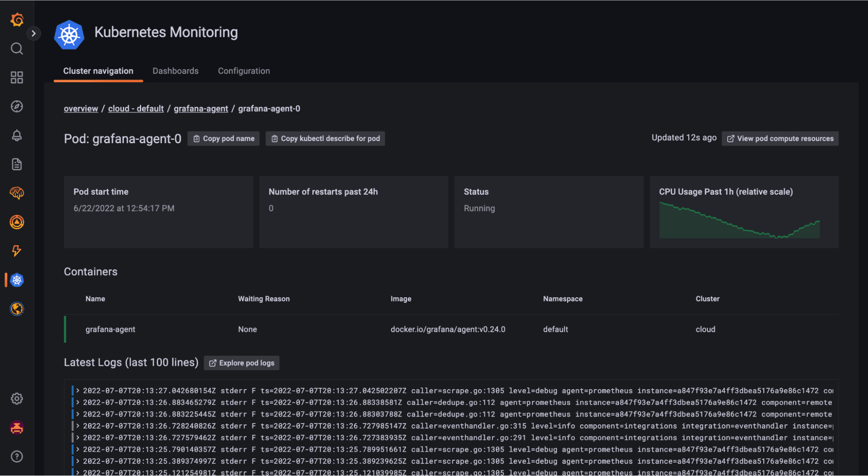Image resolution: width=868 pixels, height=476 pixels.
Task: Open Synthetic Monitoring globe icon
Action: point(17,309)
